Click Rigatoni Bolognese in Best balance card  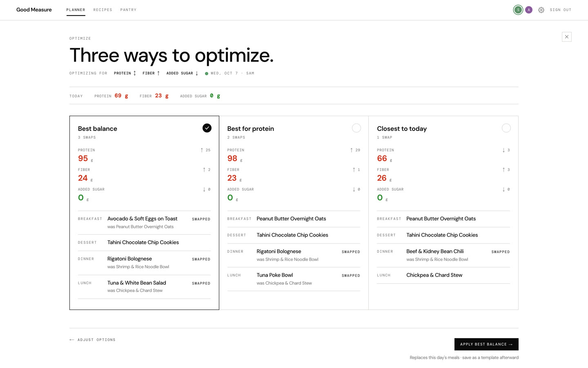pos(129,259)
